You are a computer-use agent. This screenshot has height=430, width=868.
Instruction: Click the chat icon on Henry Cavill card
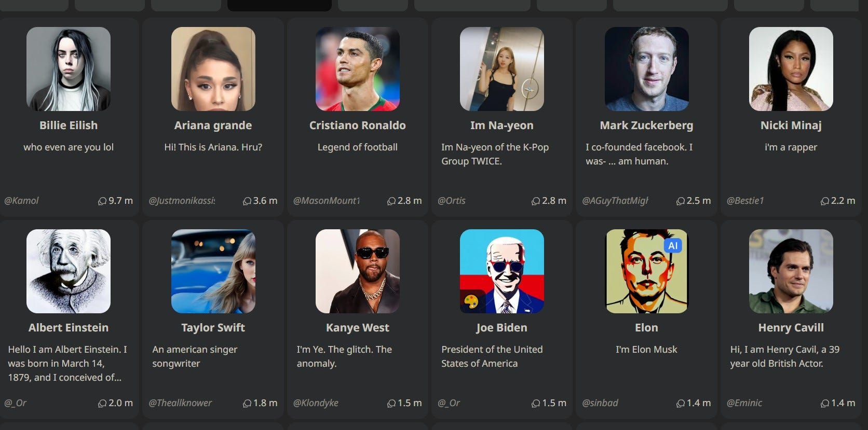point(825,403)
